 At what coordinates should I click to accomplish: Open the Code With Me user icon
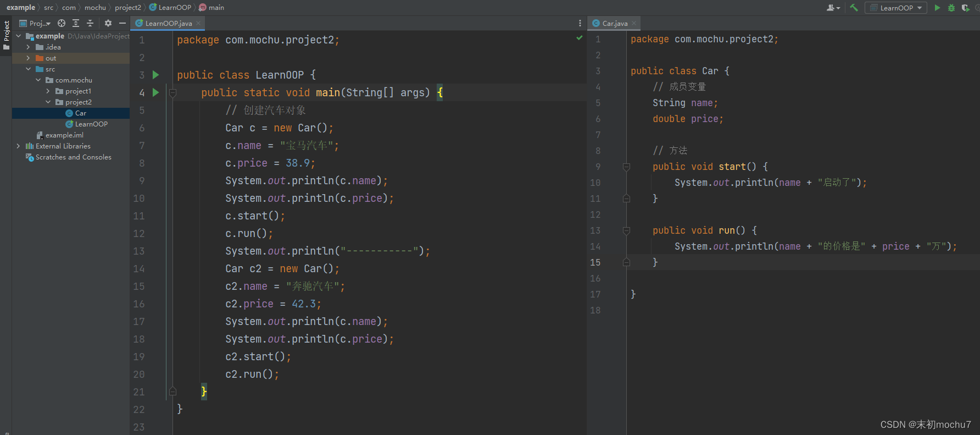click(x=831, y=8)
